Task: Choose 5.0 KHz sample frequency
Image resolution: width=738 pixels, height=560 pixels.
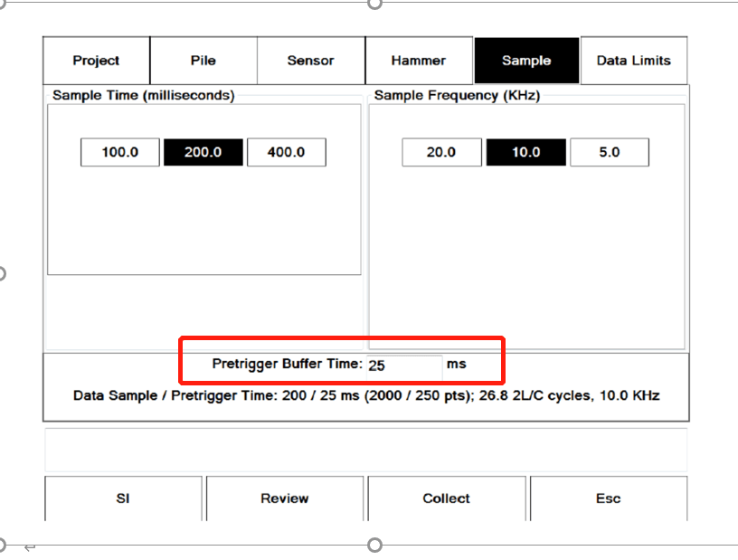Action: pyautogui.click(x=609, y=152)
